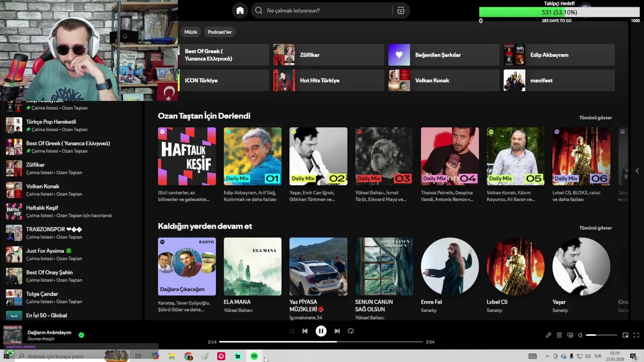Viewport: 644px width, 362px height.
Task: Click the search magnifier icon
Action: (259, 11)
